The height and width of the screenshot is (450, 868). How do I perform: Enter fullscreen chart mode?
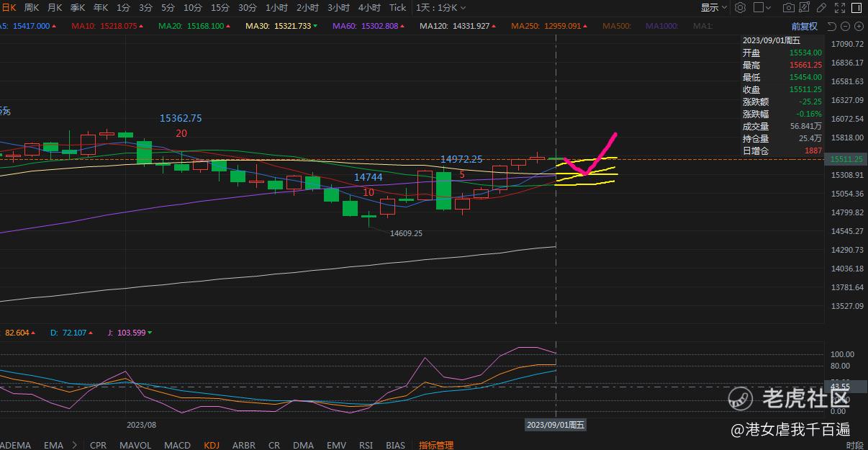tap(840, 8)
